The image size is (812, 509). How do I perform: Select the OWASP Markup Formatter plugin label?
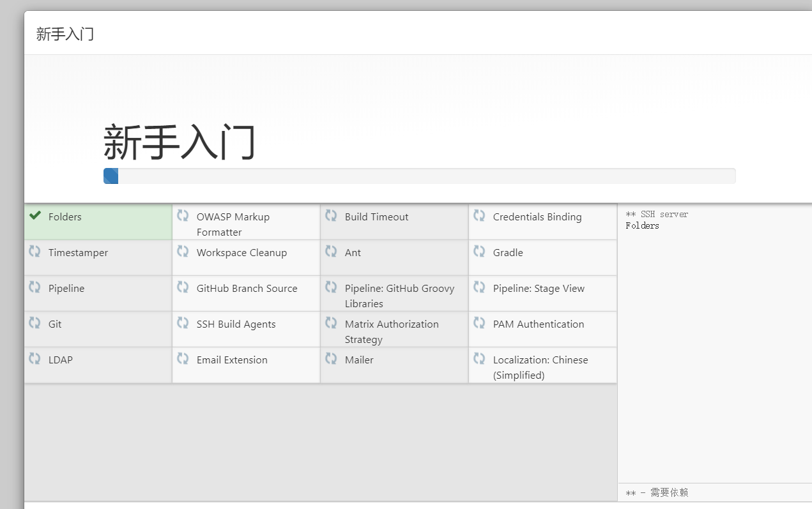pyautogui.click(x=233, y=224)
